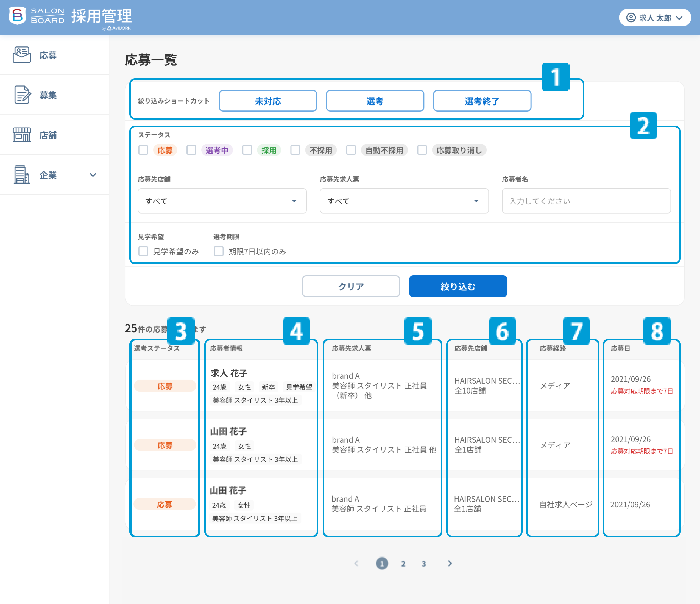This screenshot has width=700, height=604.
Task: Click the 選考 shortcut button
Action: coord(375,101)
